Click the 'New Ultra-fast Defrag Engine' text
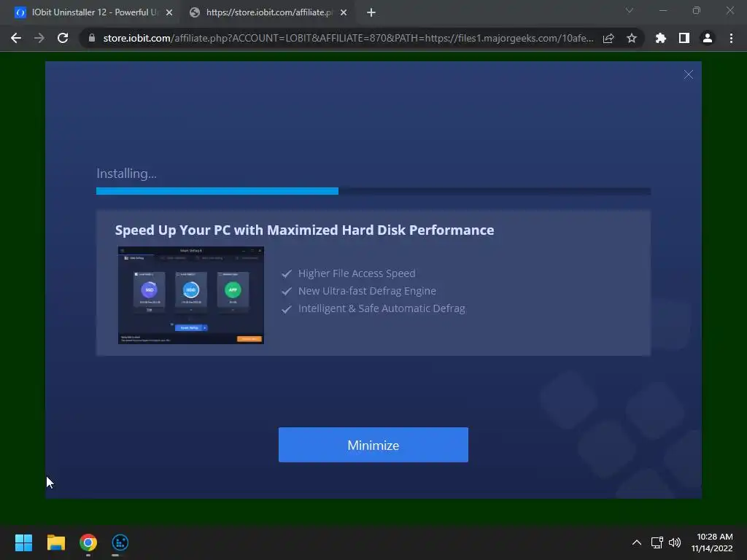Screen dimensions: 747x560 click(x=367, y=291)
